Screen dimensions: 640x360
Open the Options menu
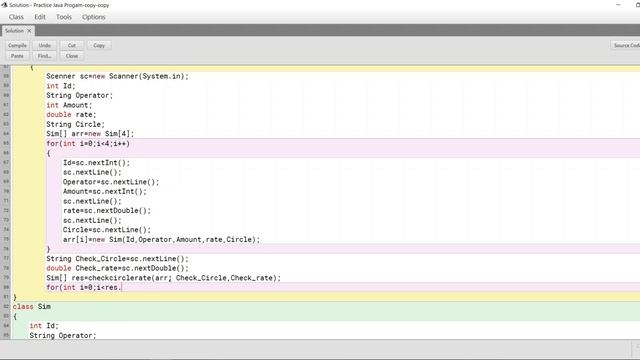[x=93, y=17]
